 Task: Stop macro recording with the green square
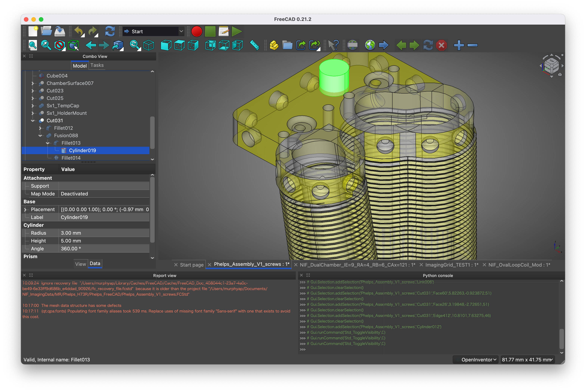(x=210, y=32)
